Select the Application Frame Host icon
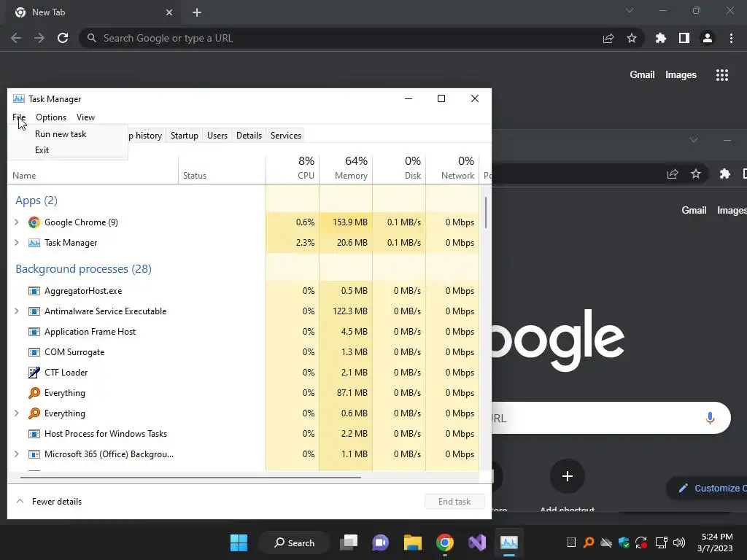The image size is (747, 560). [34, 332]
